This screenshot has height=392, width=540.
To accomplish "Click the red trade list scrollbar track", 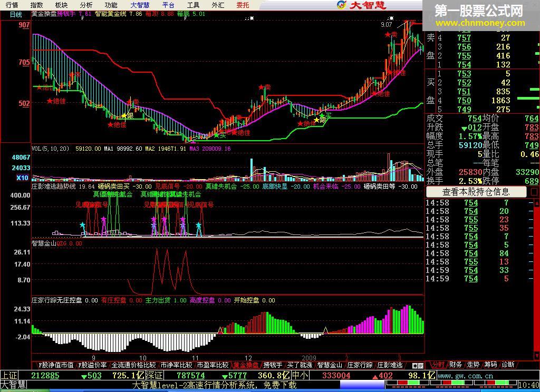I will pyautogui.click(x=536, y=279).
